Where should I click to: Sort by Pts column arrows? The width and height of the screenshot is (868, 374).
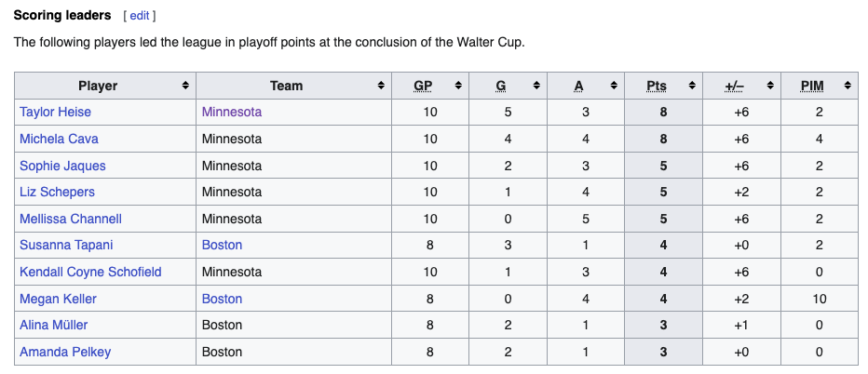click(691, 86)
